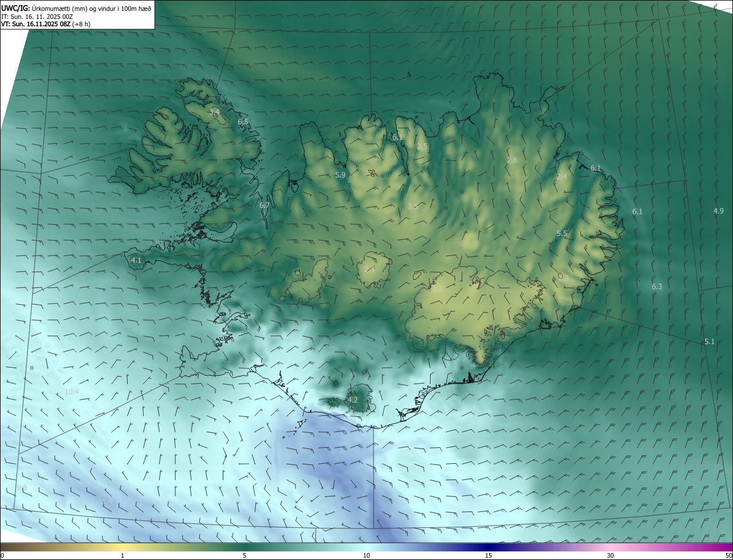Click the 6.5 precipitation value label
This screenshot has width=733, height=560.
coord(243,122)
